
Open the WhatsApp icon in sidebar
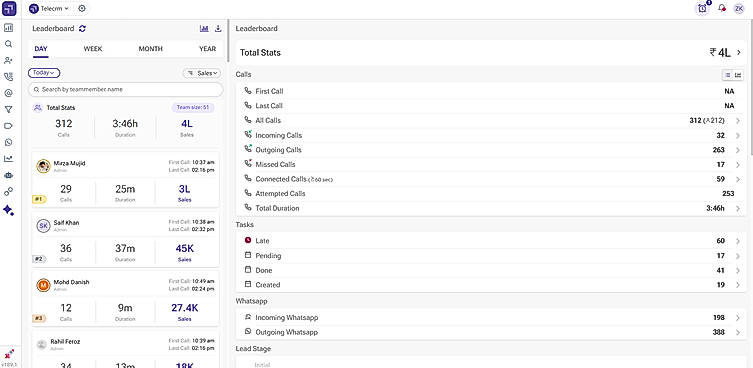[9, 143]
